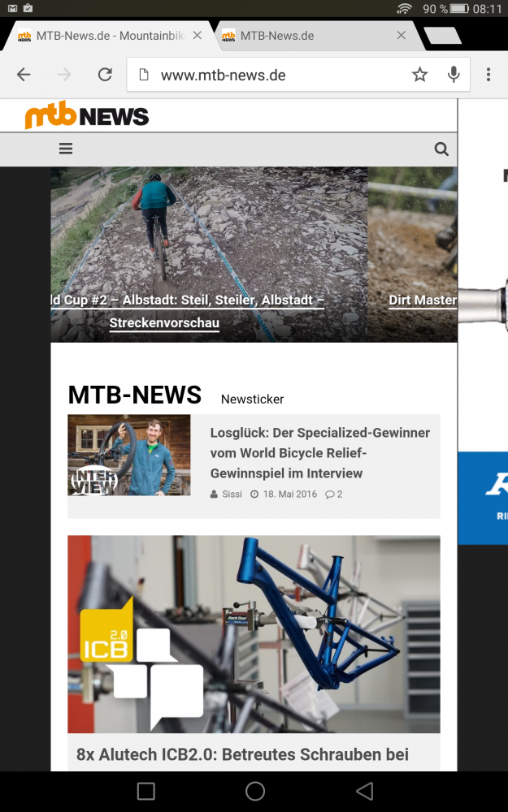508x812 pixels.
Task: Open the blue Alutech ICB2.0 frame image
Action: click(x=254, y=634)
